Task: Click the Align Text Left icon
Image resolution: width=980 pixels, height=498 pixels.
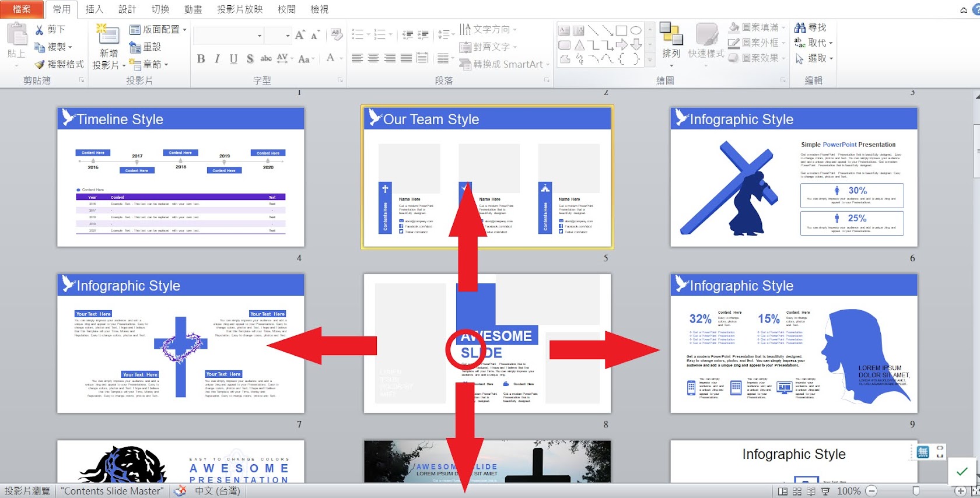Action: (x=357, y=58)
